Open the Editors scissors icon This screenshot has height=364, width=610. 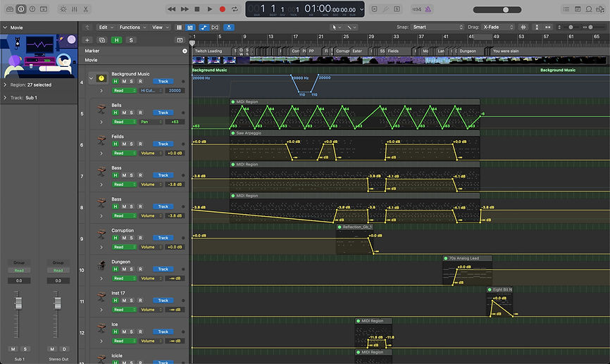(x=86, y=9)
